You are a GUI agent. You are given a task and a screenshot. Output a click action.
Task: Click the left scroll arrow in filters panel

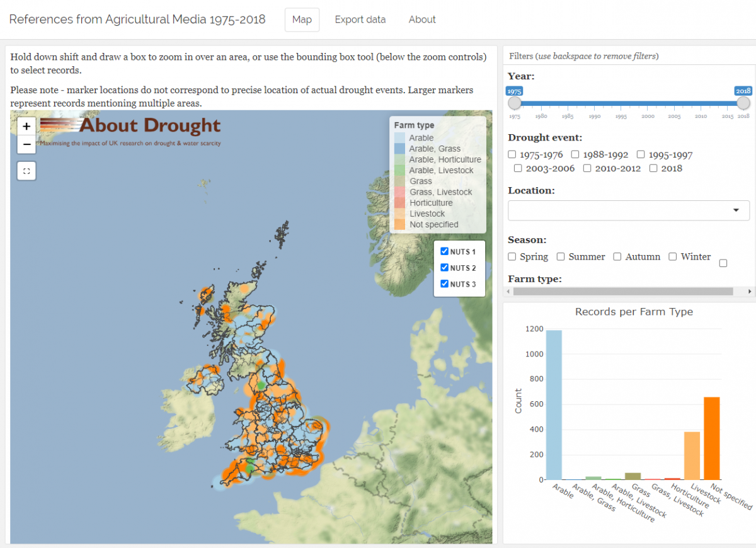[x=508, y=292]
